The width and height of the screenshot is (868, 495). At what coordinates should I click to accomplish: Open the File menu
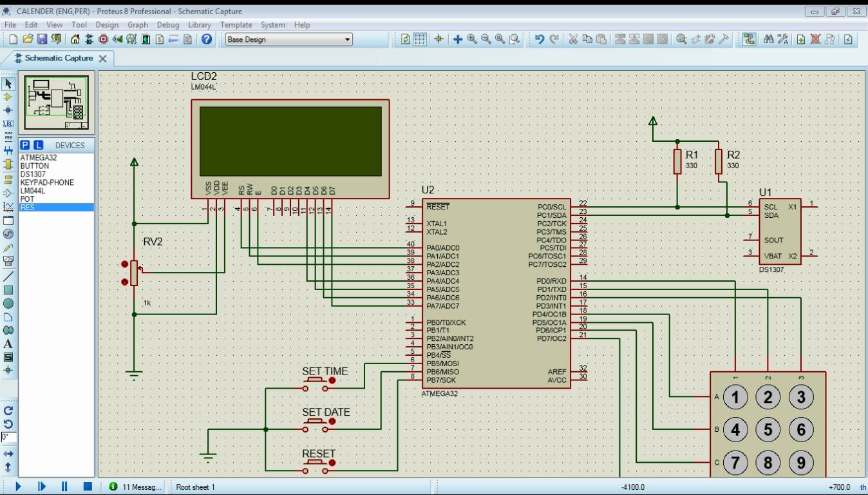(11, 24)
